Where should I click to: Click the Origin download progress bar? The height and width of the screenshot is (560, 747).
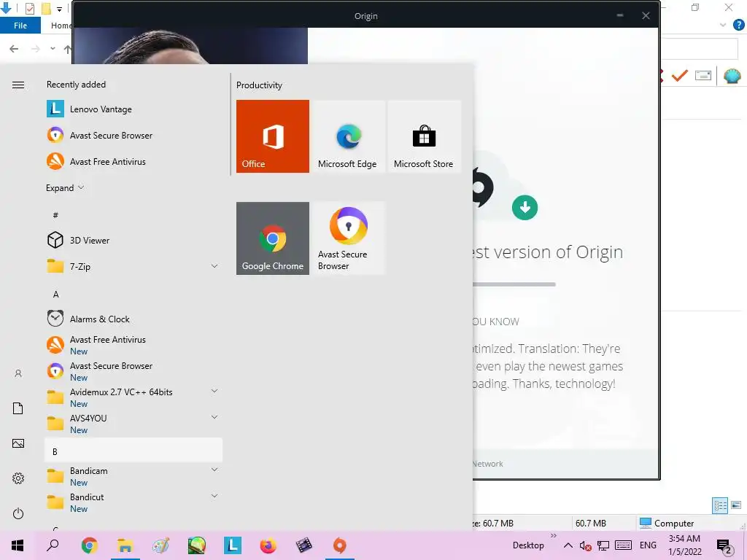(514, 284)
